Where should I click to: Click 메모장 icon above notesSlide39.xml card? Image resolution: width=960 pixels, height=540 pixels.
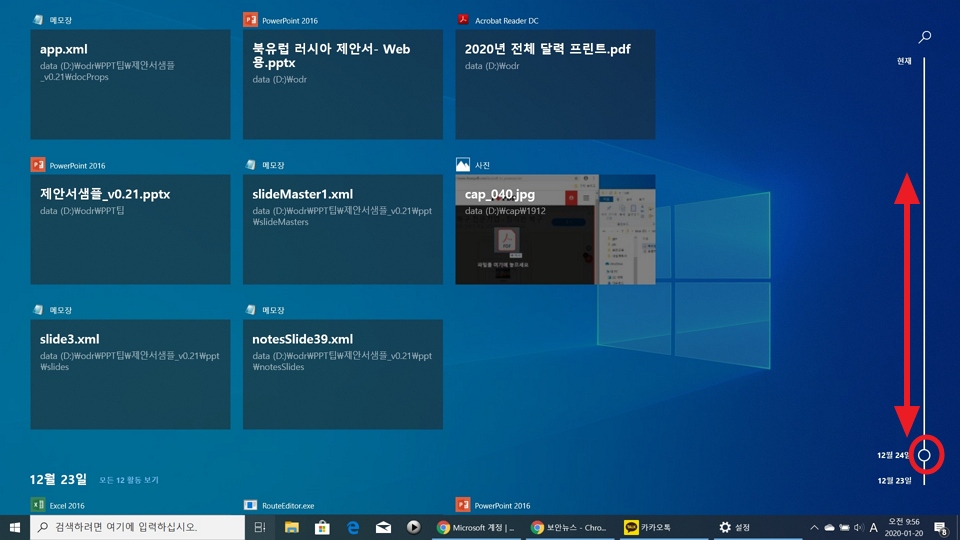(250, 310)
